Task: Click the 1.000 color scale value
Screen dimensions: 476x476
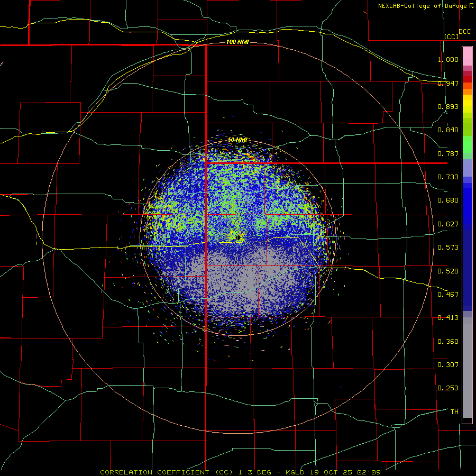Action: coord(448,59)
